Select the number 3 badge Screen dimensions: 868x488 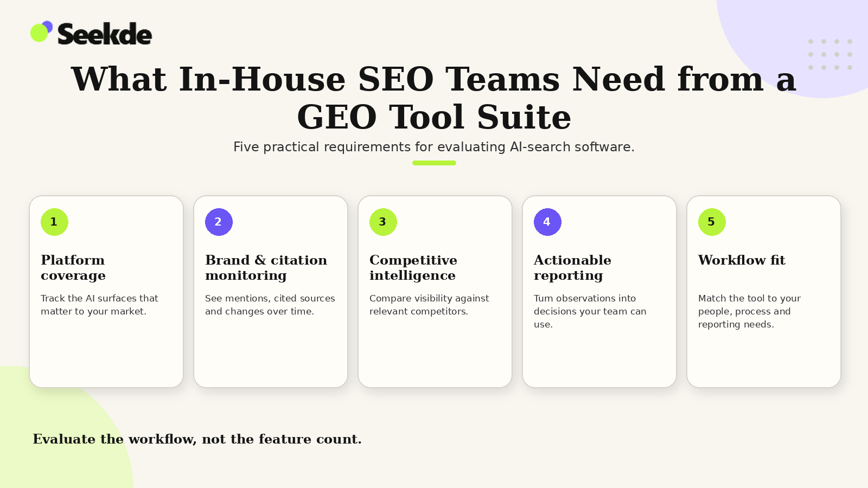coord(383,222)
